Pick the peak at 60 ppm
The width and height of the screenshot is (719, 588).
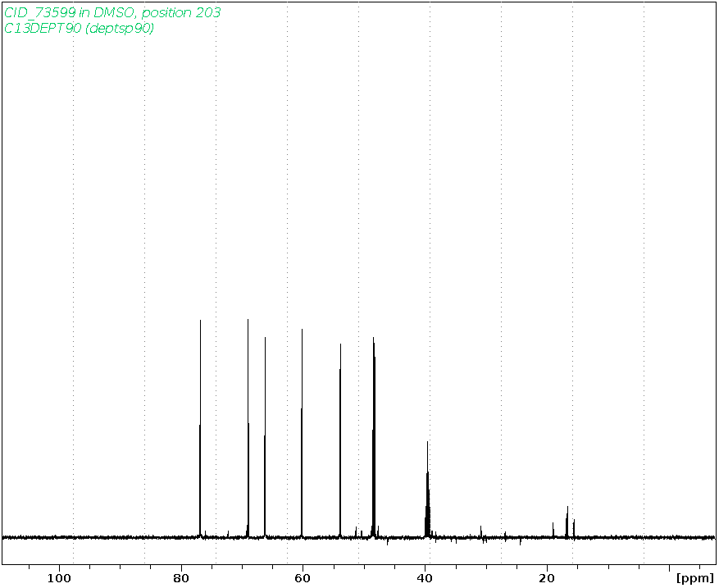coord(302,432)
